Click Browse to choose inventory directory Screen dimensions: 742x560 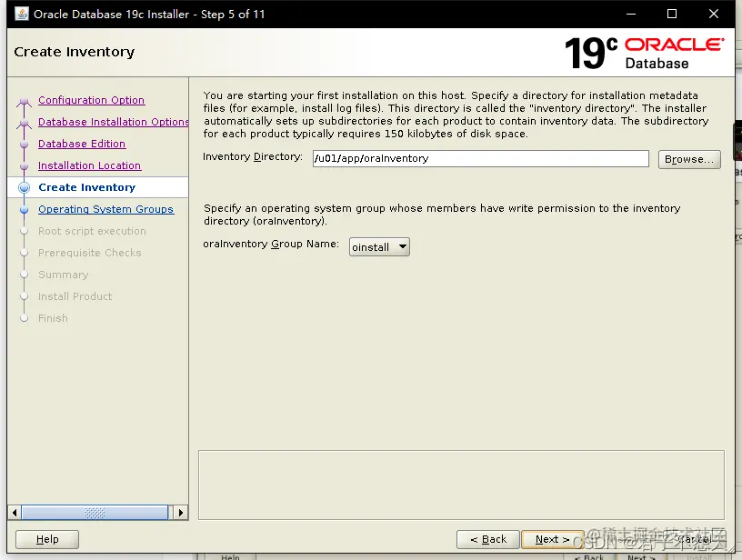[x=689, y=159]
